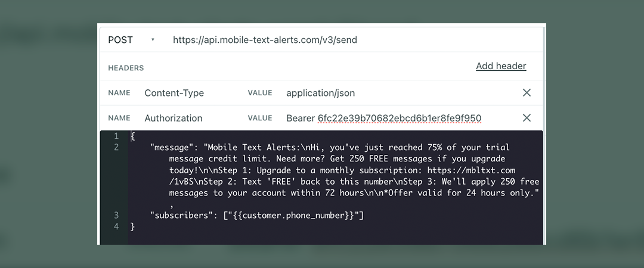This screenshot has width=644, height=268.
Task: Click the request URL field
Action: click(x=265, y=40)
